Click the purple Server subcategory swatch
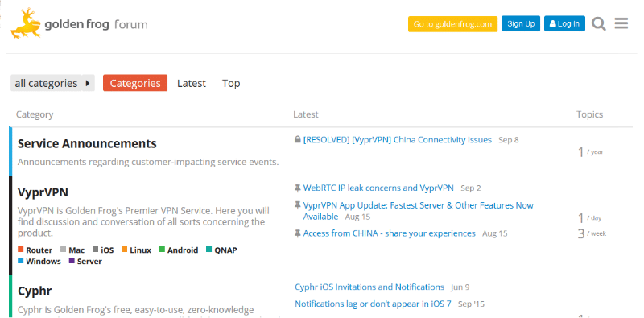 point(72,261)
